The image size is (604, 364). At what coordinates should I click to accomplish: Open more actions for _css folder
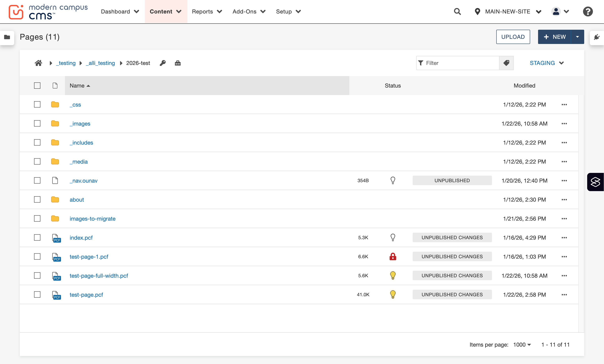tap(564, 105)
